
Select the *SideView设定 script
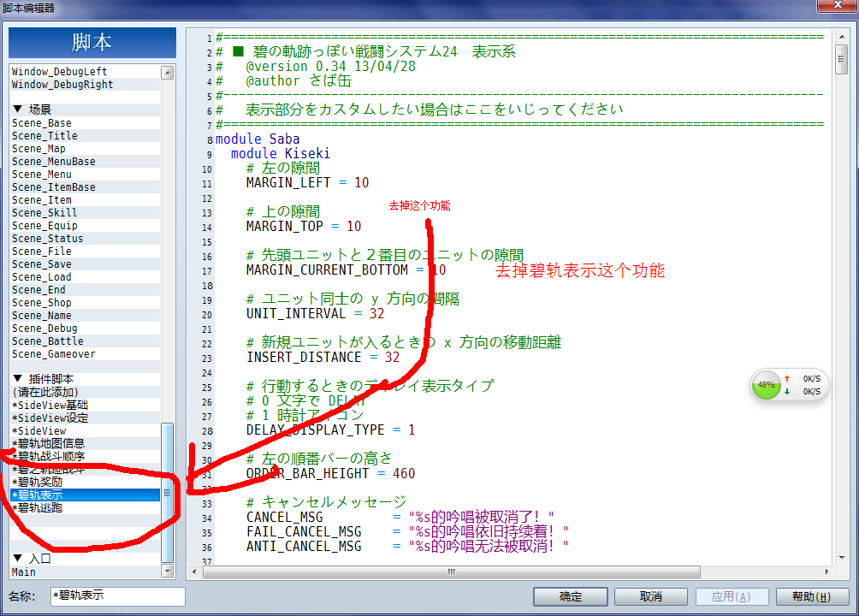pos(85,418)
